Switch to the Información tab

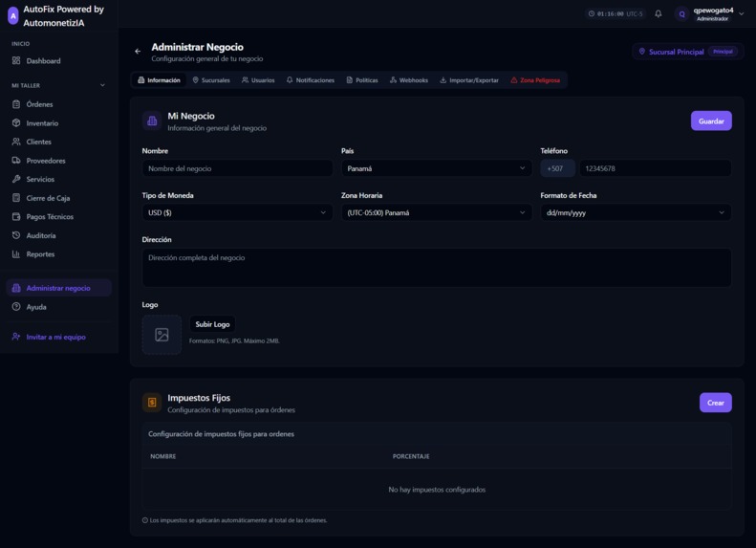tap(159, 80)
